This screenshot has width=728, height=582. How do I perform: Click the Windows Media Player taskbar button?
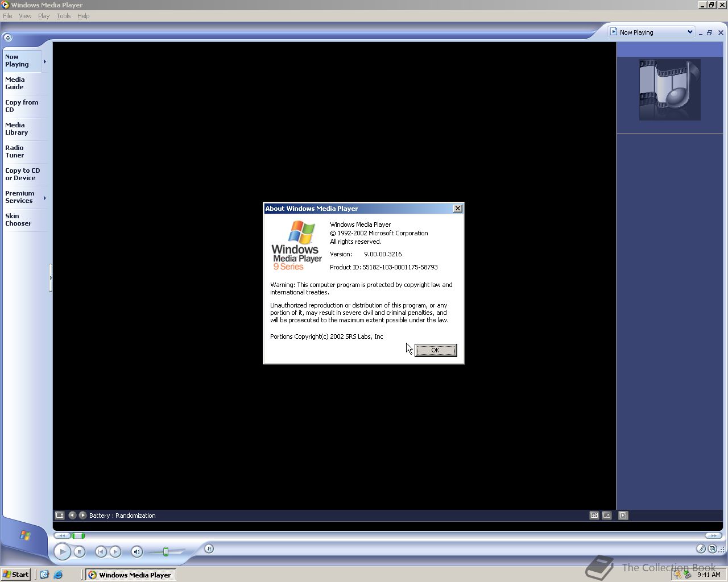pyautogui.click(x=131, y=575)
